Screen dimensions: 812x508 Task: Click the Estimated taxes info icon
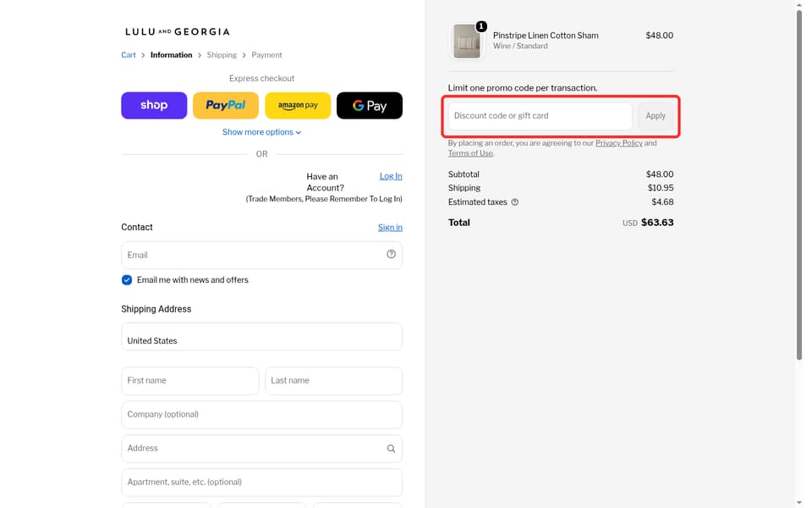pyautogui.click(x=515, y=202)
